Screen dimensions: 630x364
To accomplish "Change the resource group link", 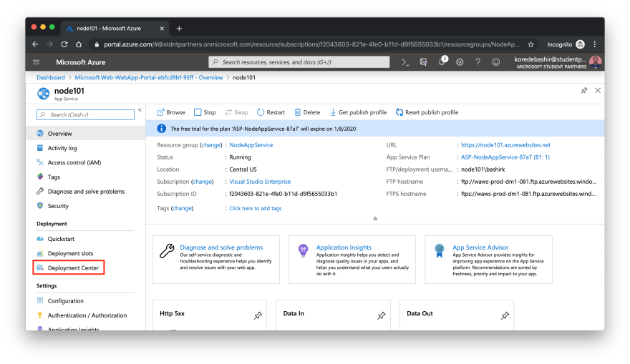I will (x=211, y=145).
